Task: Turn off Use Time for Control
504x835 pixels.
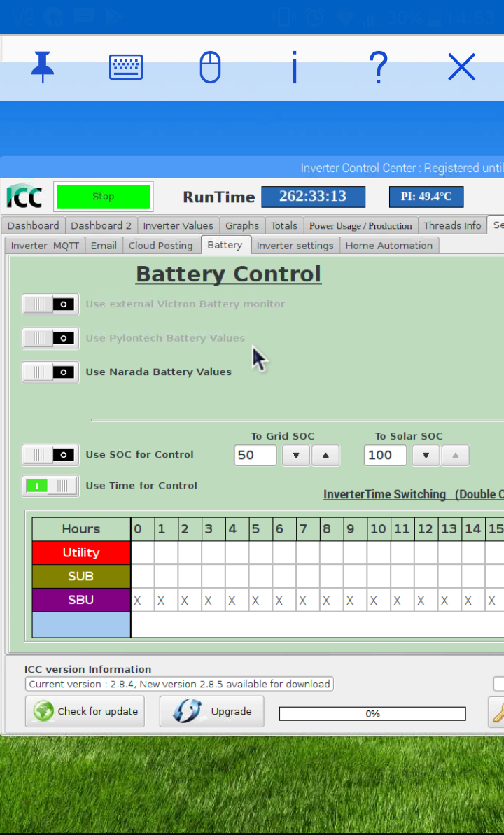Action: 50,486
